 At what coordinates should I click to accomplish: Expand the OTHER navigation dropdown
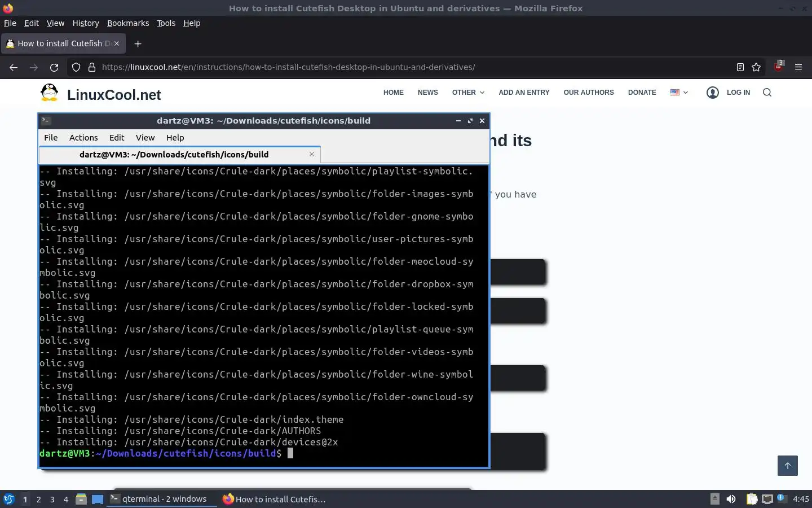pos(468,93)
